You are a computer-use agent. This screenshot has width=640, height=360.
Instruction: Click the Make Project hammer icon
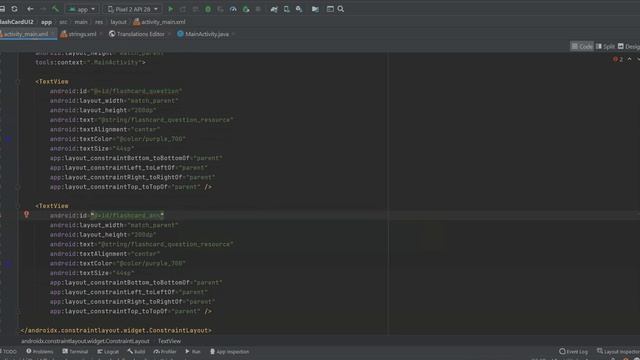click(56, 9)
